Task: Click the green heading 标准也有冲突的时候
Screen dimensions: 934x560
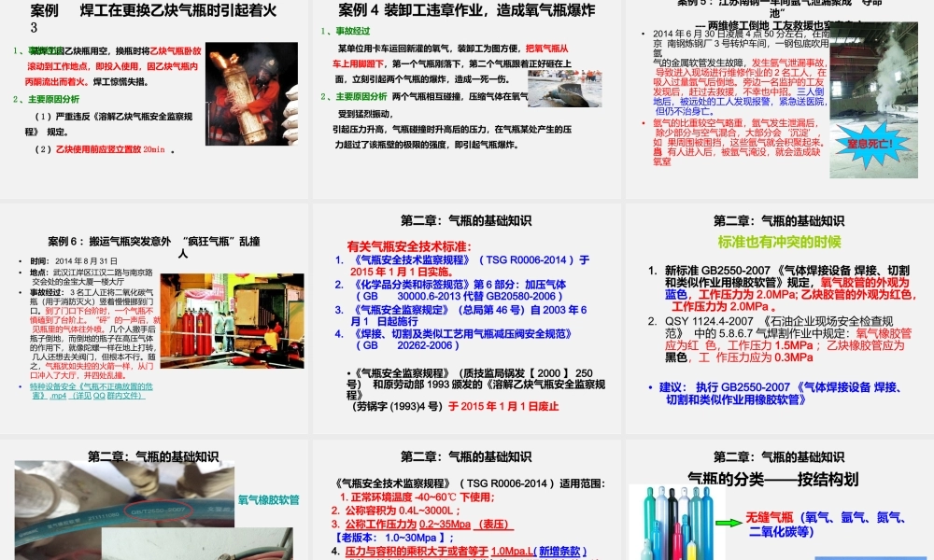Action: (779, 242)
